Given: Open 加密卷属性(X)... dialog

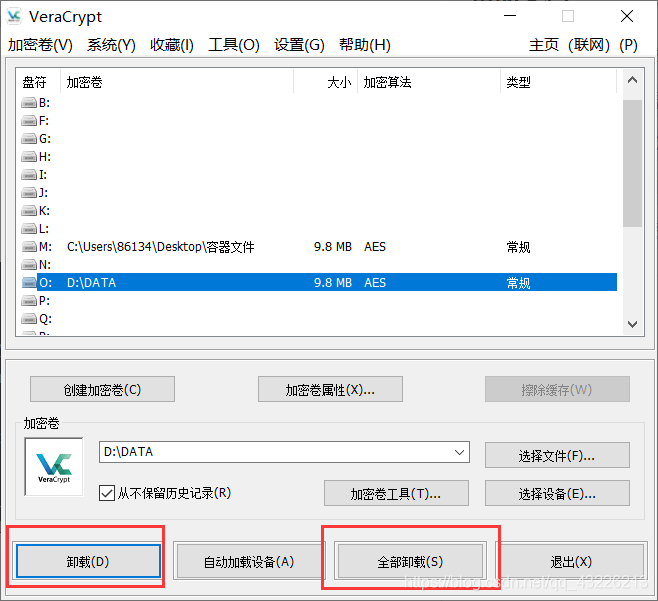Looking at the screenshot, I should point(330,389).
